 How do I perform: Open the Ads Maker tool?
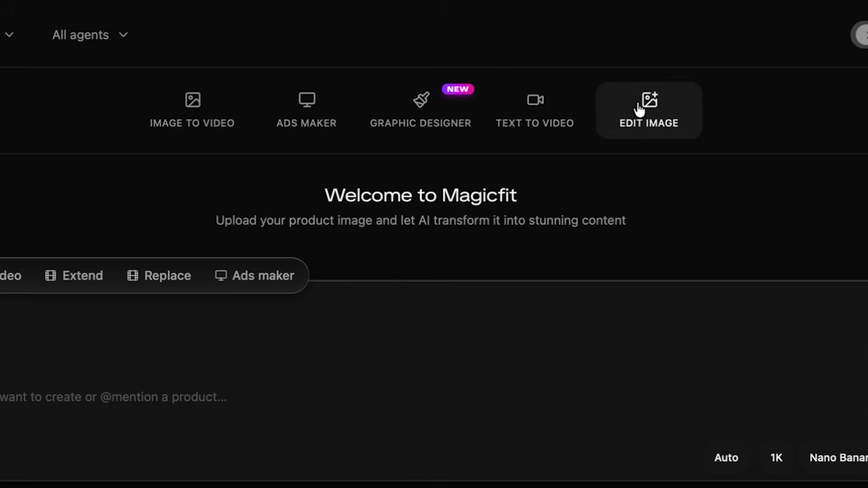pos(307,109)
